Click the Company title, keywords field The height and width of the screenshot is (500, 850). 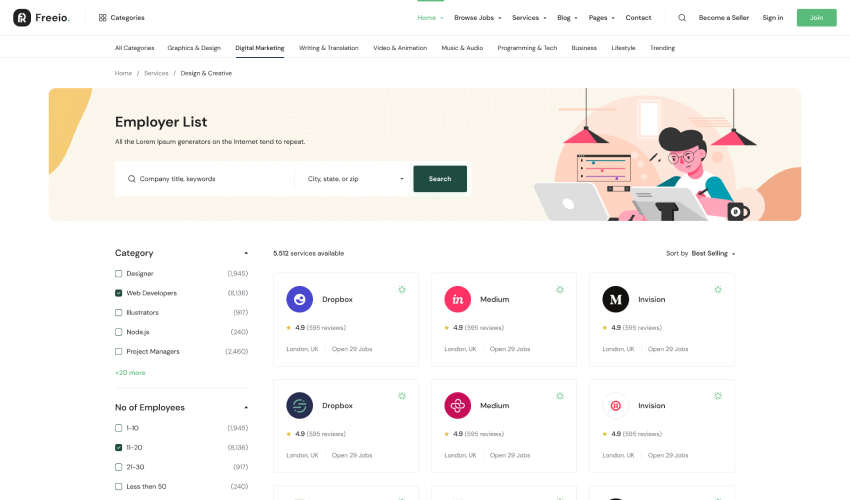point(210,179)
